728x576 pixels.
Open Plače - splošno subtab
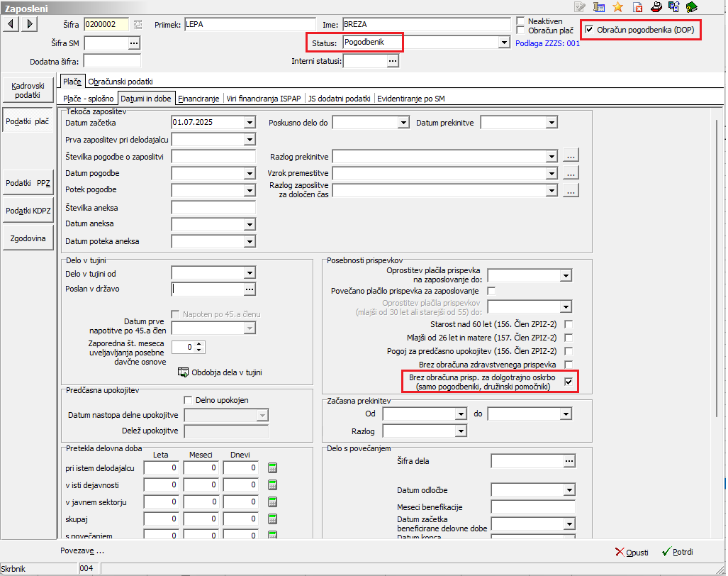tap(88, 99)
